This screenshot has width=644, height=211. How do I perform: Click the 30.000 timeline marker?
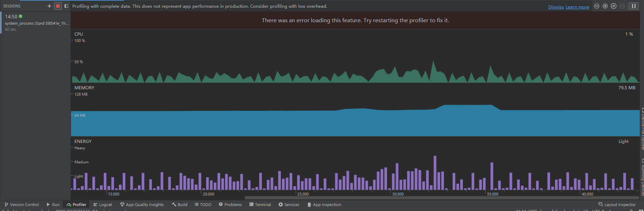click(398, 194)
